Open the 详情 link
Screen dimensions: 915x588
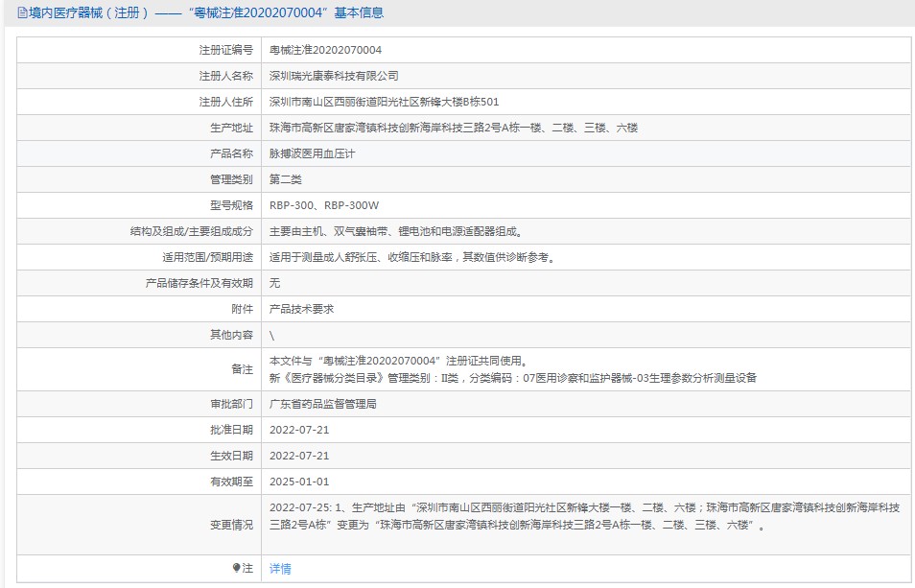[280, 568]
